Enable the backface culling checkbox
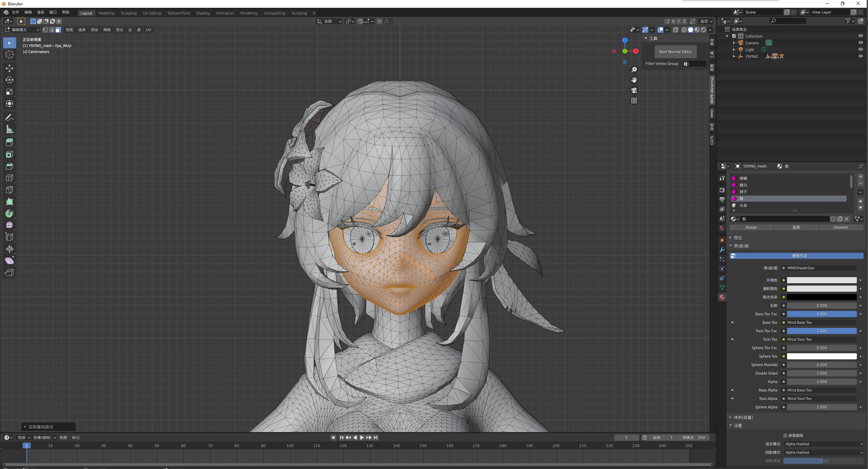This screenshot has height=469, width=868. tap(785, 435)
